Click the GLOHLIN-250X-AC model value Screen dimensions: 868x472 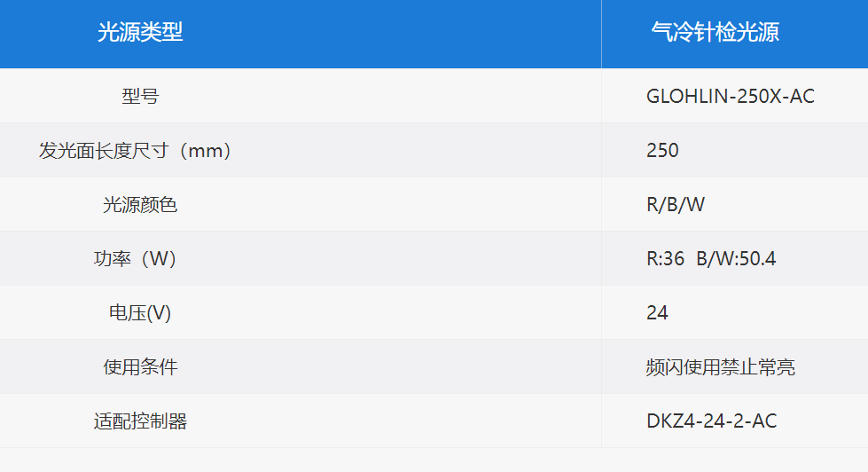click(731, 97)
